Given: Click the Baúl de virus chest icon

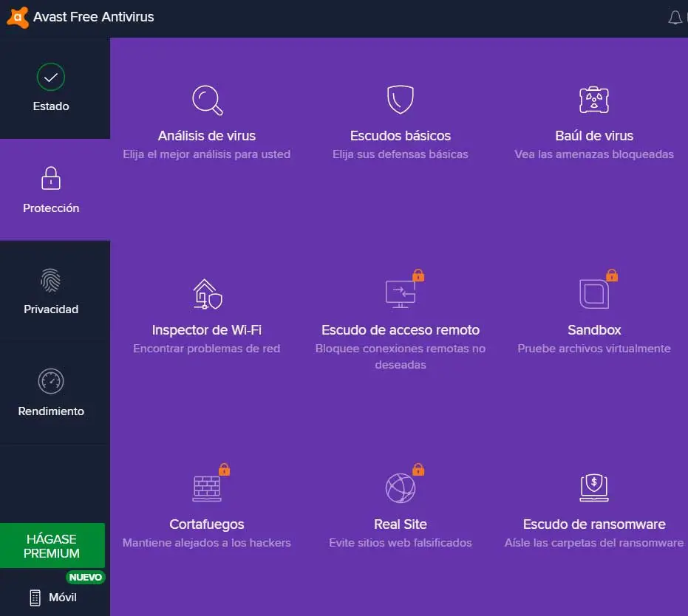Looking at the screenshot, I should [x=594, y=100].
